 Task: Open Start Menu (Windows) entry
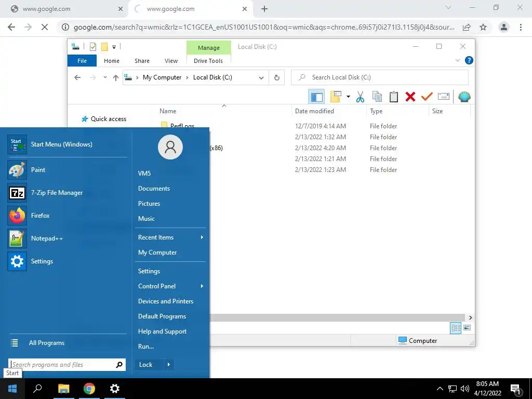coord(67,144)
